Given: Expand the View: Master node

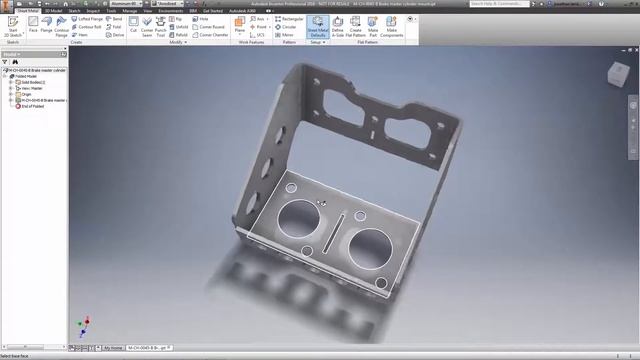Looking at the screenshot, I should point(11,88).
